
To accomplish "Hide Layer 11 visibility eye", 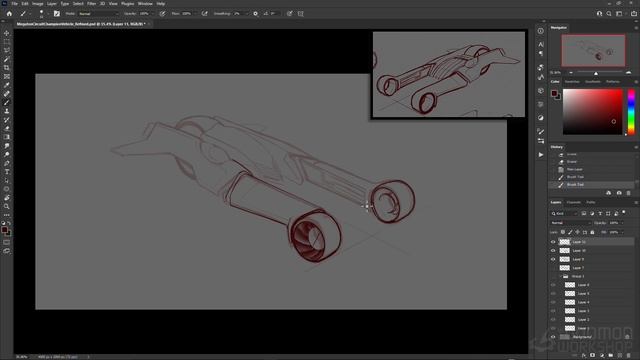I will (x=553, y=242).
